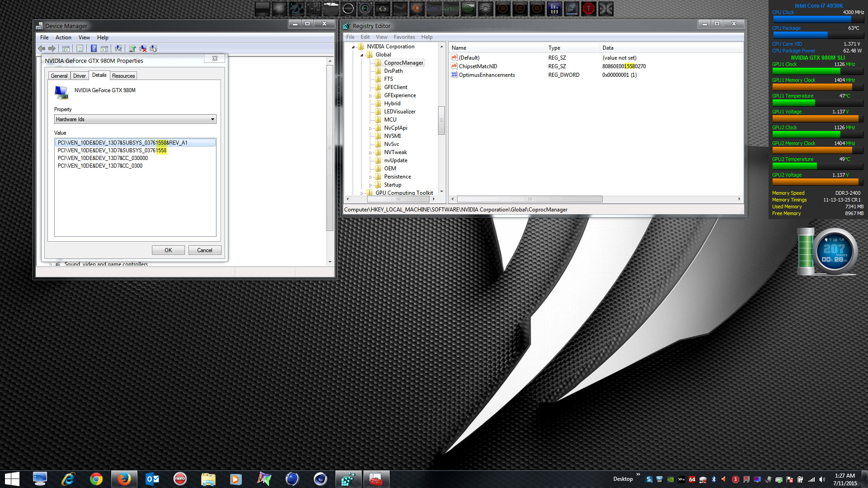Open the Favorites menu in Registry Editor
Viewport: 868px width, 488px height.
coord(404,37)
